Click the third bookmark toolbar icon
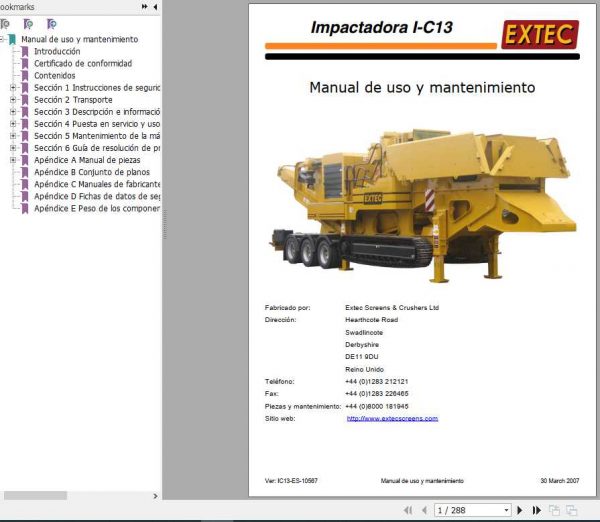 pos(52,24)
